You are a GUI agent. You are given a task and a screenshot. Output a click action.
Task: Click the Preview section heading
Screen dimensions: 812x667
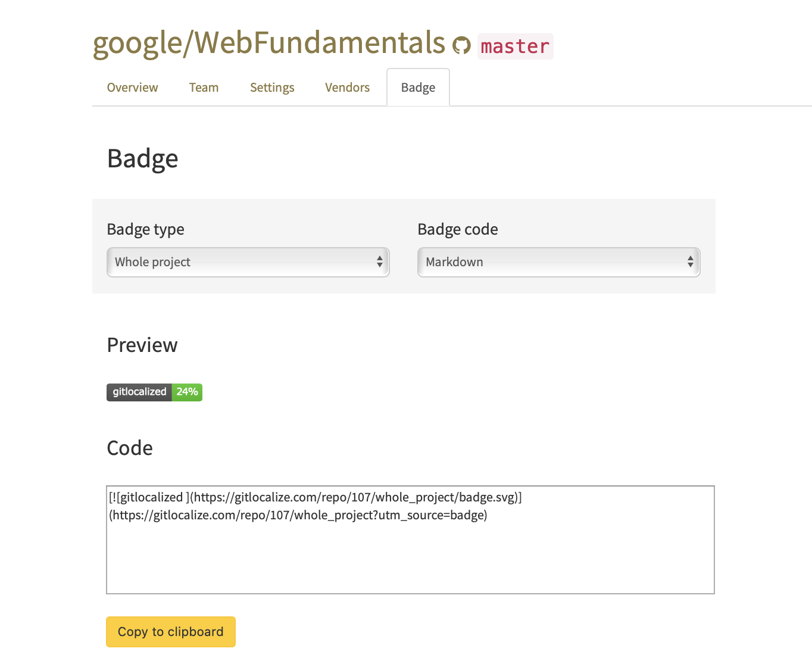click(142, 345)
